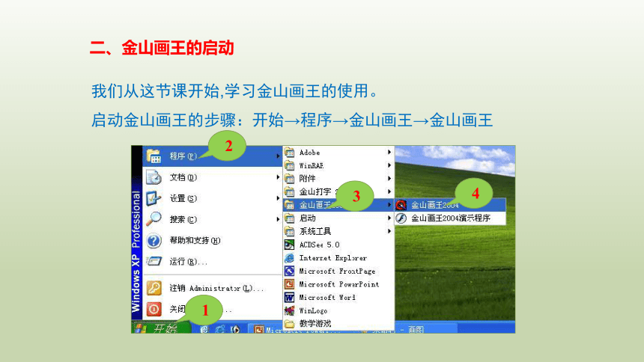644x362 pixels.
Task: Expand the 系统工具 submenu arrow
Action: 389,231
